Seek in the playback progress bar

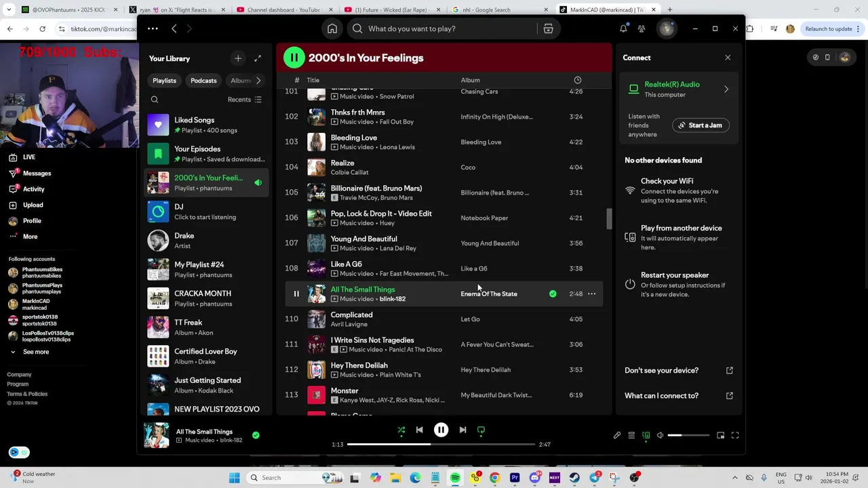pos(441,445)
